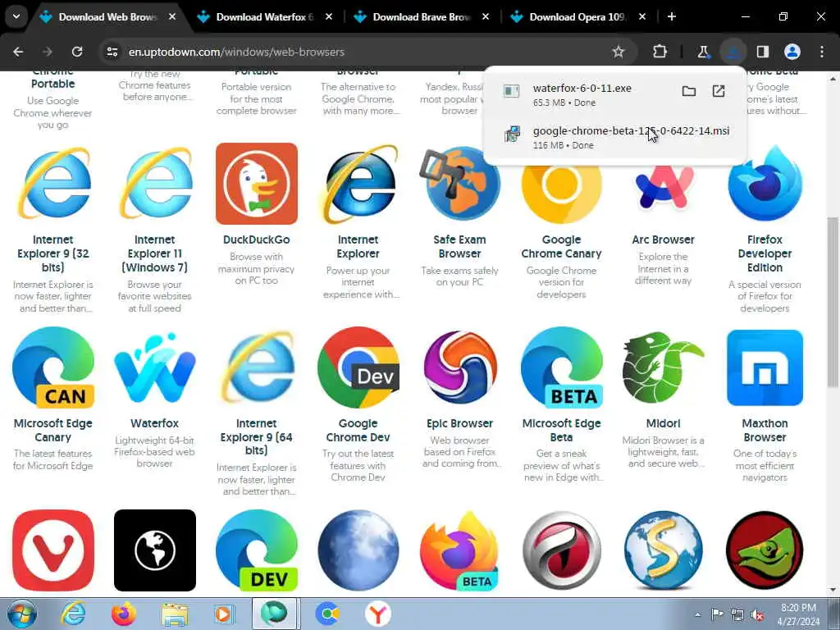Close the Download Waterfox tab

click(x=329, y=17)
